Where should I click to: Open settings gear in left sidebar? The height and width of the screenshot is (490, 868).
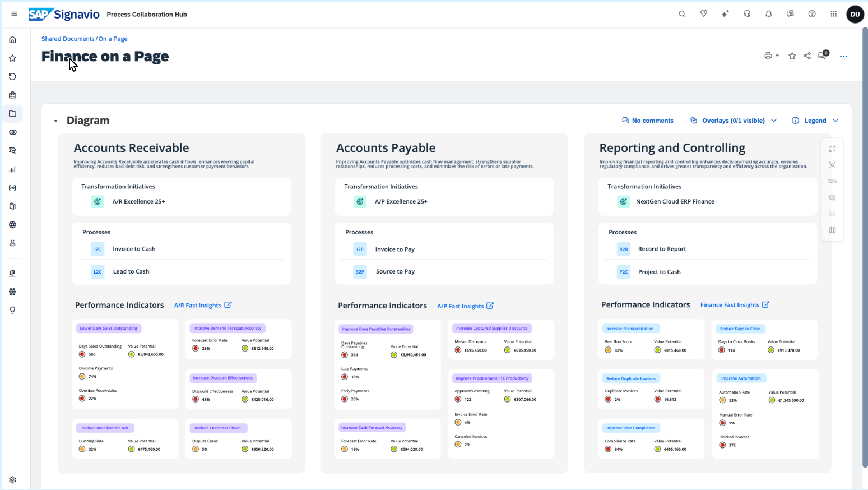tap(12, 480)
